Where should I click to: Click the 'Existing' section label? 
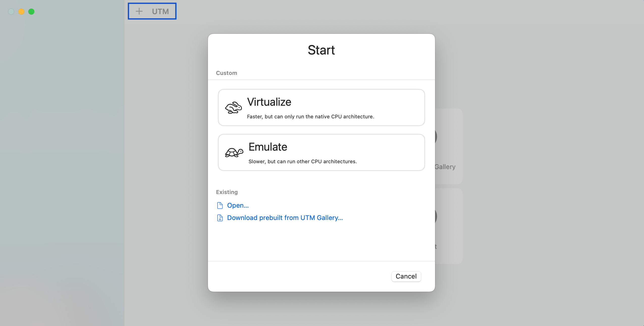click(x=227, y=192)
